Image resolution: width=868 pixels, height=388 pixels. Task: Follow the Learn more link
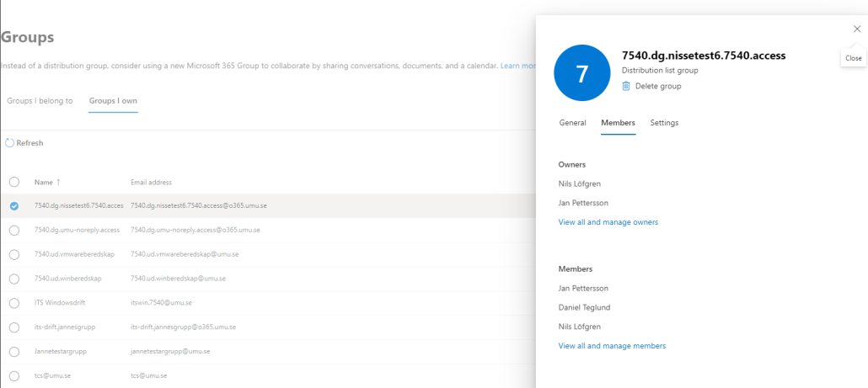[x=518, y=66]
